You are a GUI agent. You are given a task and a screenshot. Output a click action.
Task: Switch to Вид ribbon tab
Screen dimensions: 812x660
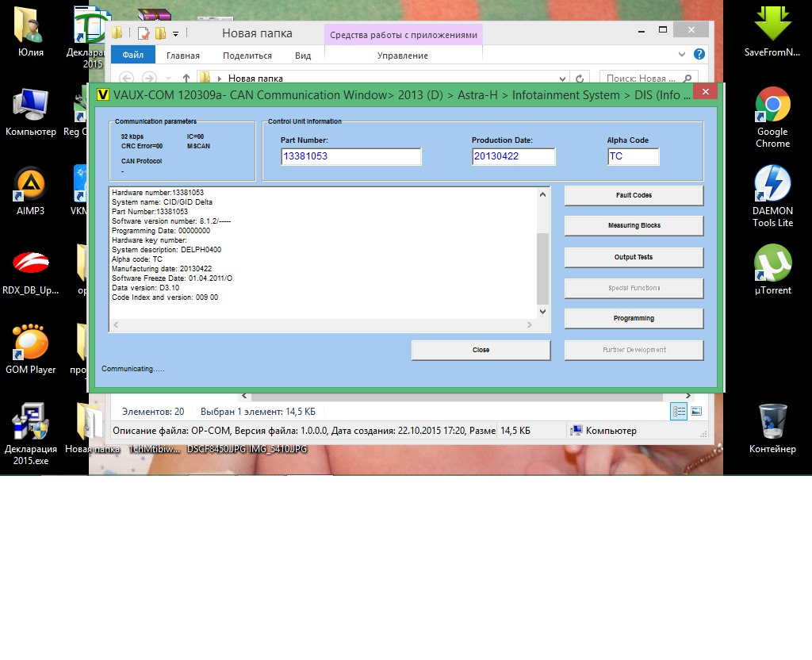[x=303, y=56]
